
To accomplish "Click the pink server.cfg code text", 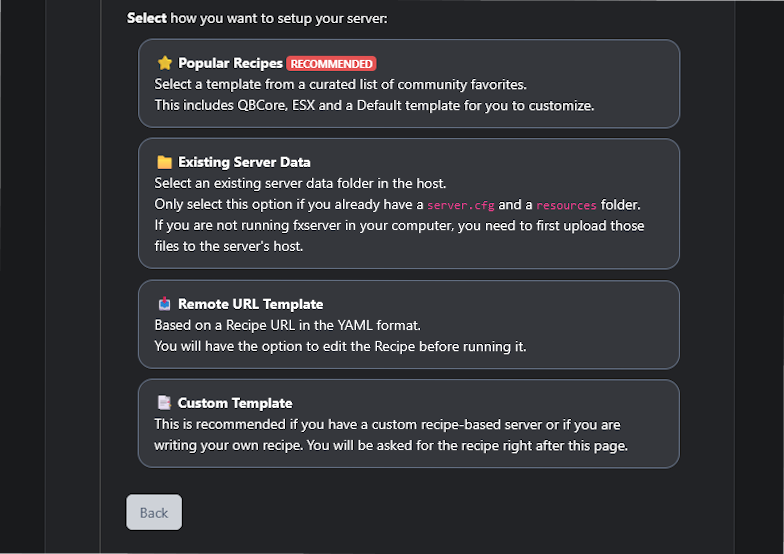I will (460, 205).
